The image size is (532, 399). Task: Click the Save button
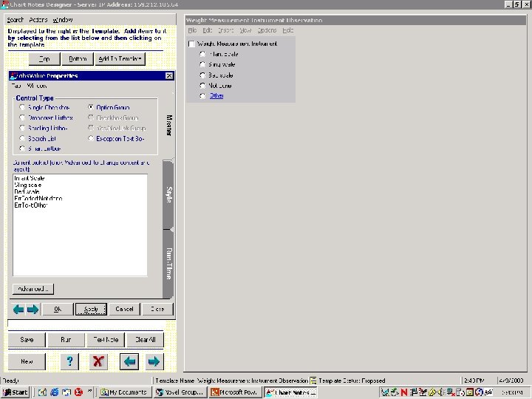pyautogui.click(x=27, y=340)
